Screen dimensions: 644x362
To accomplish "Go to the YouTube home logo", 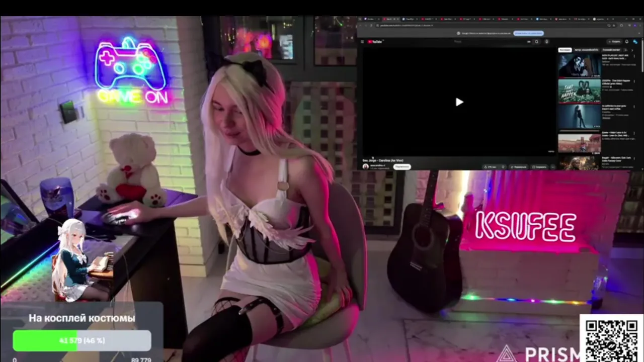I will (x=375, y=42).
